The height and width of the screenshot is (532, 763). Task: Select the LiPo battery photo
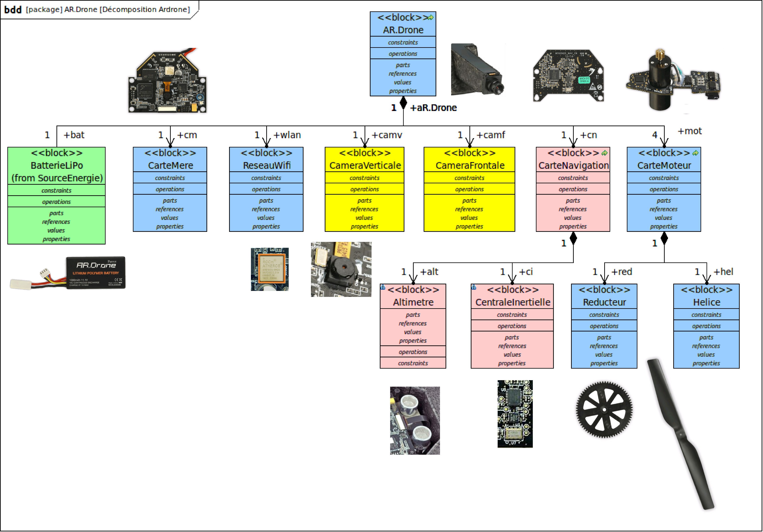tap(68, 273)
